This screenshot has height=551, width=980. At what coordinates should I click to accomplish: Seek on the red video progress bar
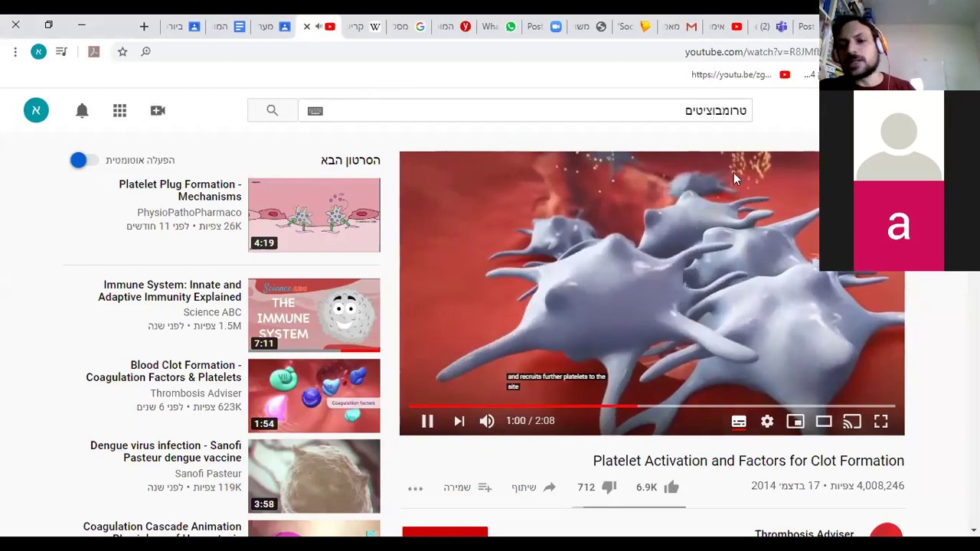(652, 406)
